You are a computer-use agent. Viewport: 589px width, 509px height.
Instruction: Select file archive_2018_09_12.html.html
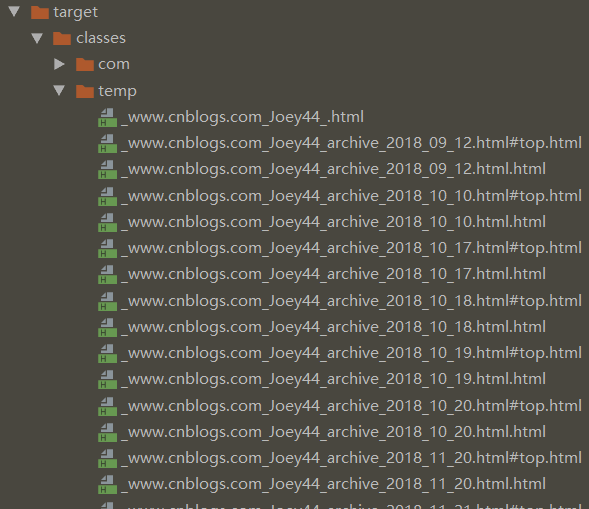pos(333,169)
